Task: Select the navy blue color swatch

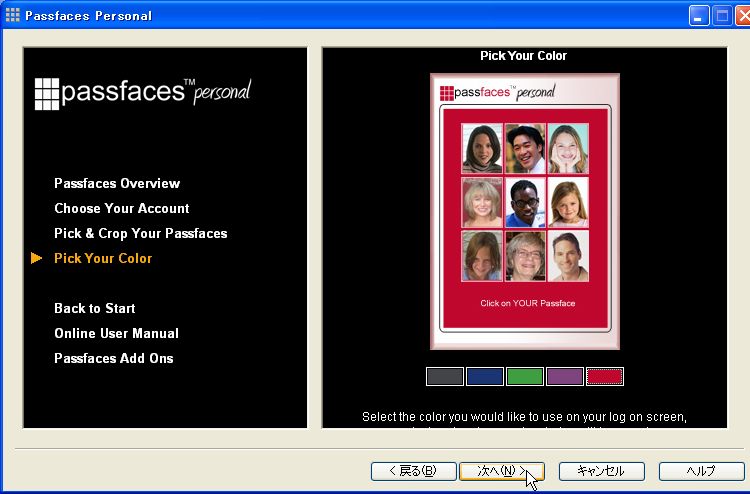Action: click(485, 376)
